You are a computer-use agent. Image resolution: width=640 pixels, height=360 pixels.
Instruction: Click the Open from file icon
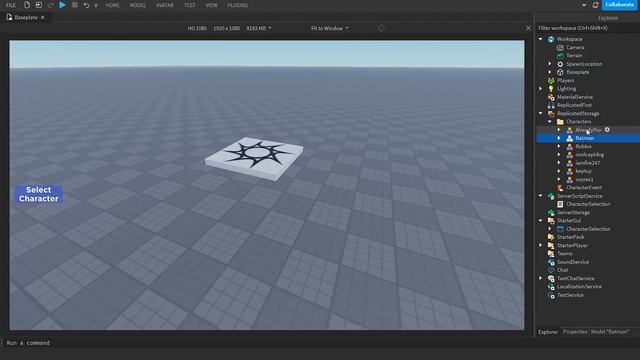coord(39,5)
